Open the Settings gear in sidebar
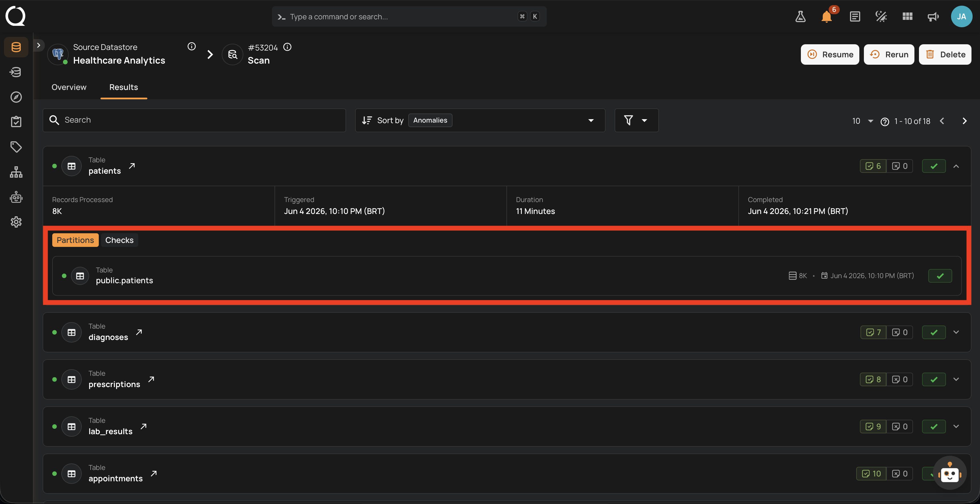980x504 pixels. [x=16, y=222]
